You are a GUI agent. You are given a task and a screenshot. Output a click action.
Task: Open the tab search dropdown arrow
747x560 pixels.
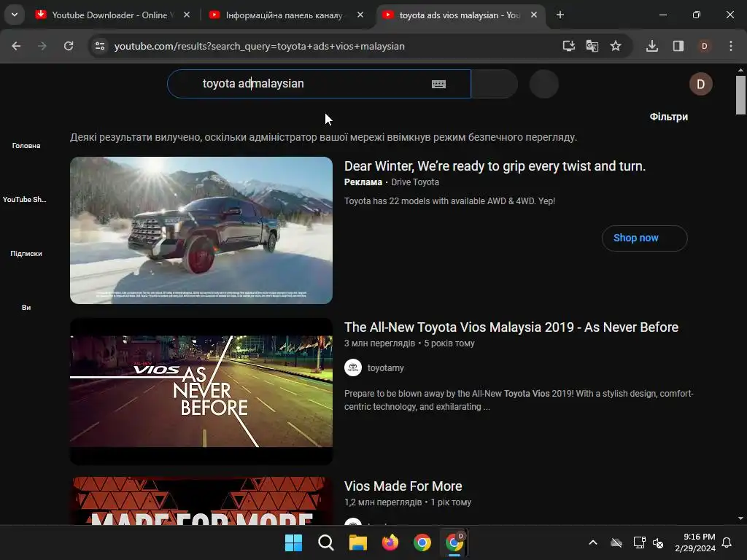pos(15,15)
